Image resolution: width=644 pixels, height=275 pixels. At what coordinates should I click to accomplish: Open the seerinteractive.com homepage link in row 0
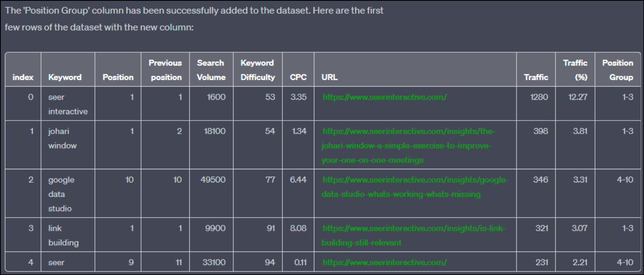[384, 97]
